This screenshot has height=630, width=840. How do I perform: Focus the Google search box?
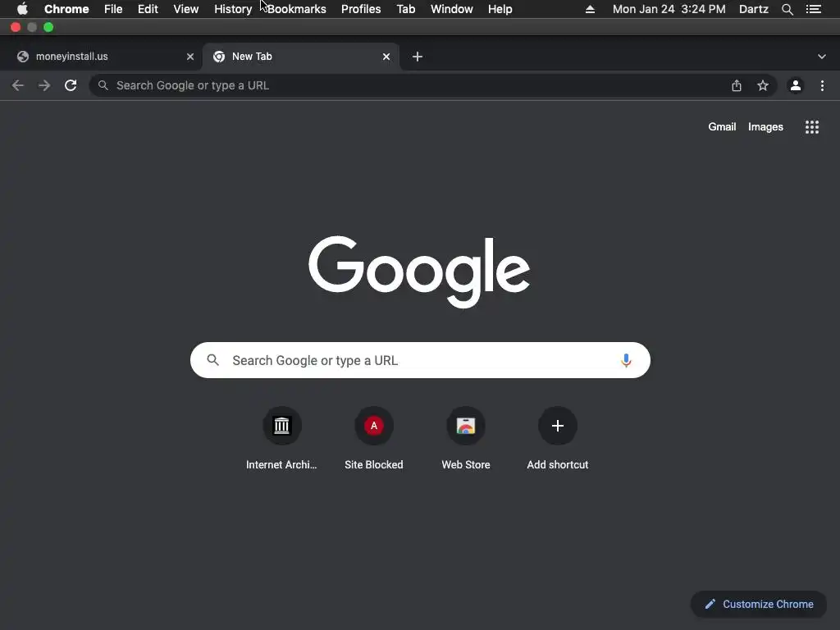click(x=420, y=361)
